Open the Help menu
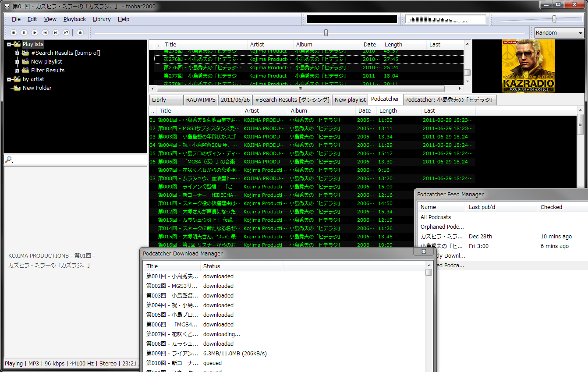Screen dimensions: 588x372 click(x=124, y=19)
